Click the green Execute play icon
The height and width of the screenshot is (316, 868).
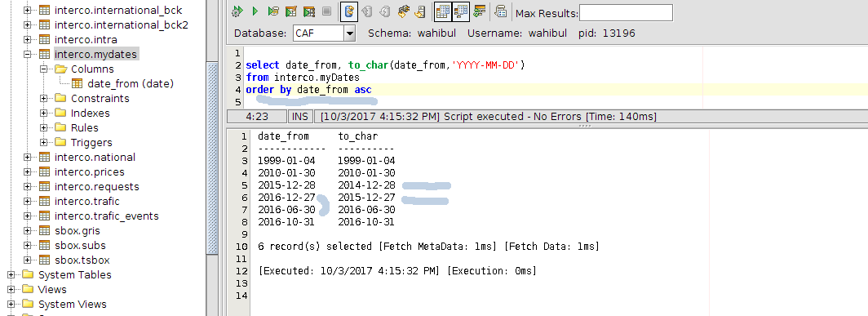(x=255, y=11)
